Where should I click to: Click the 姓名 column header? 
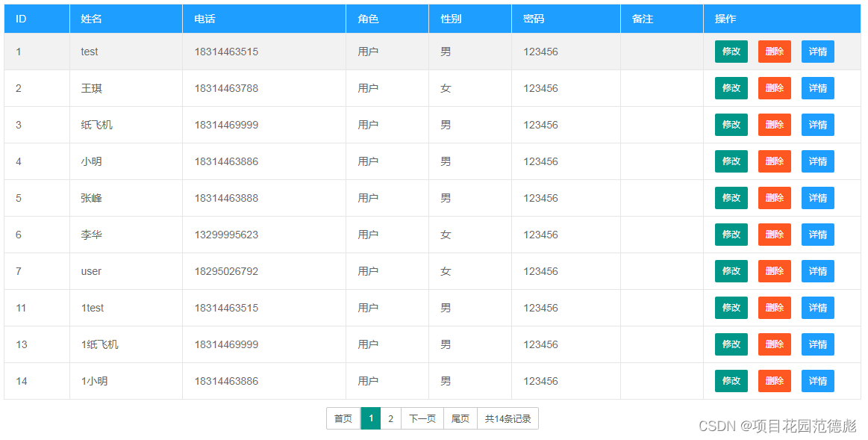(x=126, y=19)
